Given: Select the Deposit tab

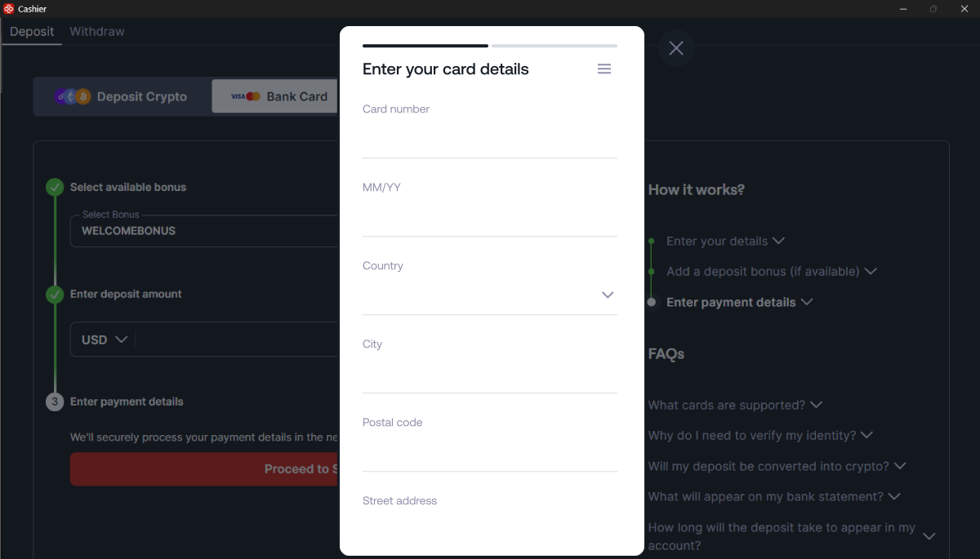Looking at the screenshot, I should pyautogui.click(x=32, y=32).
